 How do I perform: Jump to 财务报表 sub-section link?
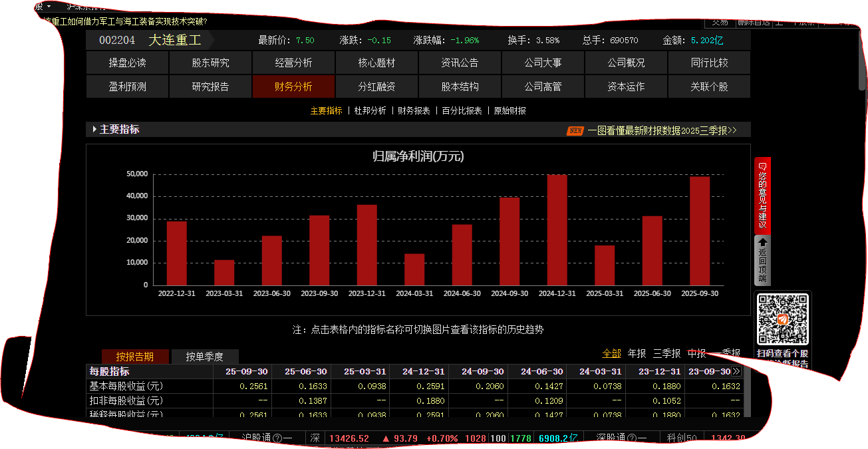(414, 111)
